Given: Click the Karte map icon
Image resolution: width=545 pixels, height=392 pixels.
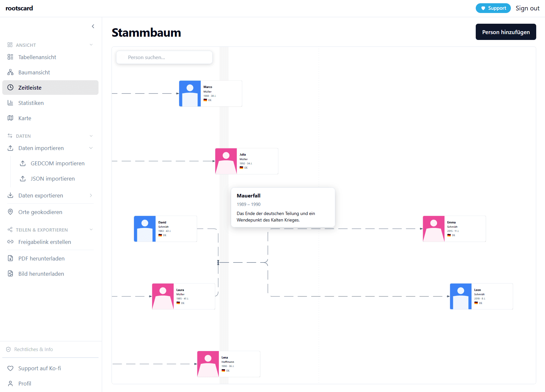Looking at the screenshot, I should point(10,118).
